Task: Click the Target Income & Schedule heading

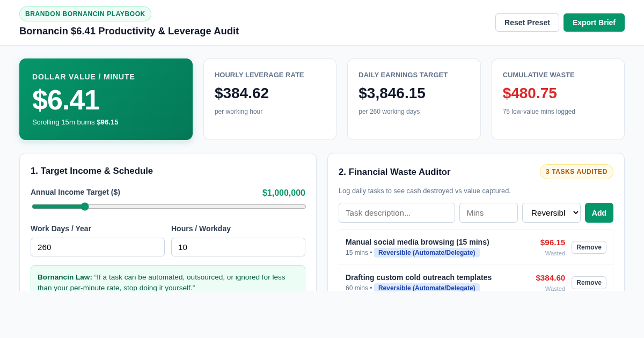Action: (92, 171)
